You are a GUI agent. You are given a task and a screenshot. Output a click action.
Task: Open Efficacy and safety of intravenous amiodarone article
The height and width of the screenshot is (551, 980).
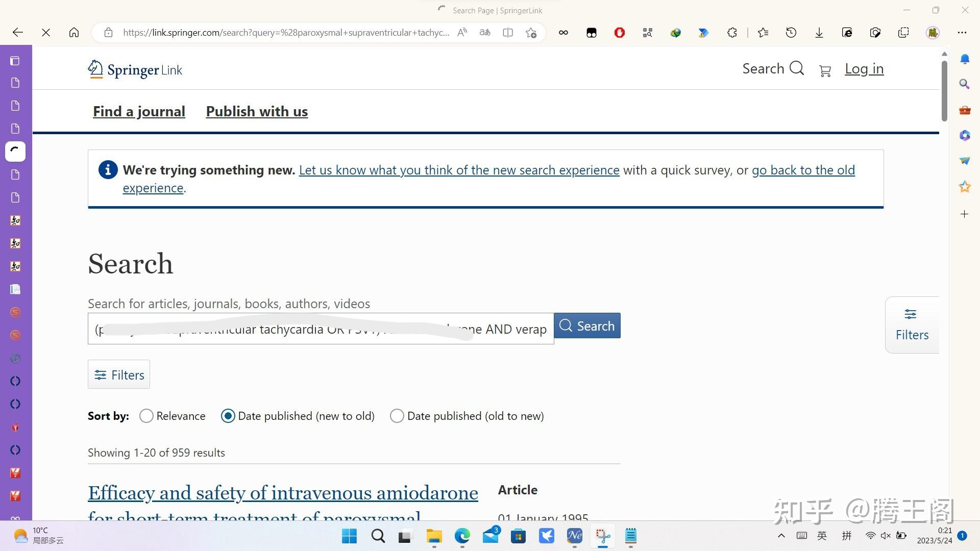click(x=283, y=493)
